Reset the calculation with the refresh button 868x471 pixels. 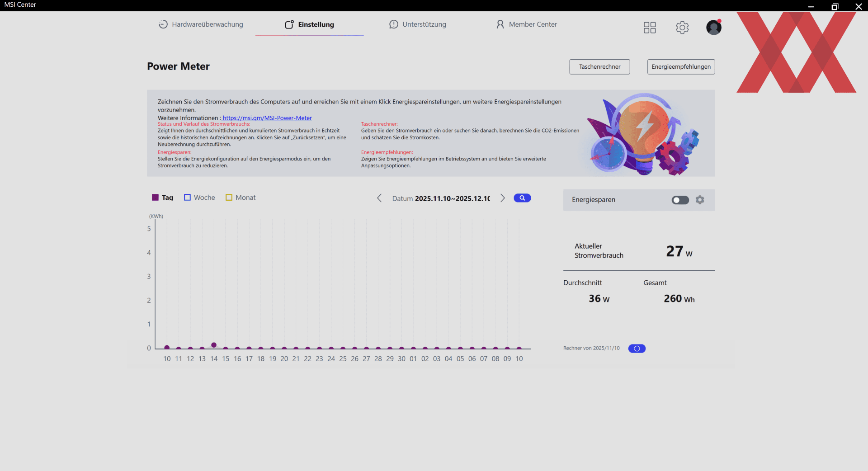pos(637,349)
